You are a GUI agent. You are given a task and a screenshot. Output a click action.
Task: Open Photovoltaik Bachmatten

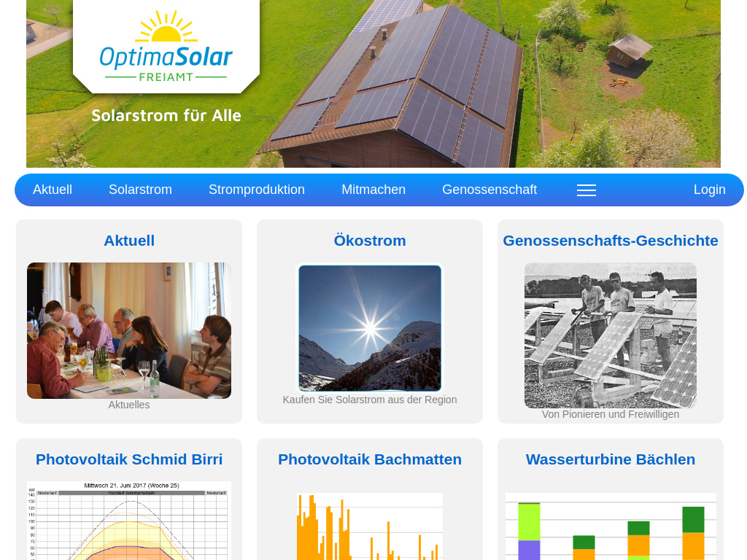pos(369,459)
